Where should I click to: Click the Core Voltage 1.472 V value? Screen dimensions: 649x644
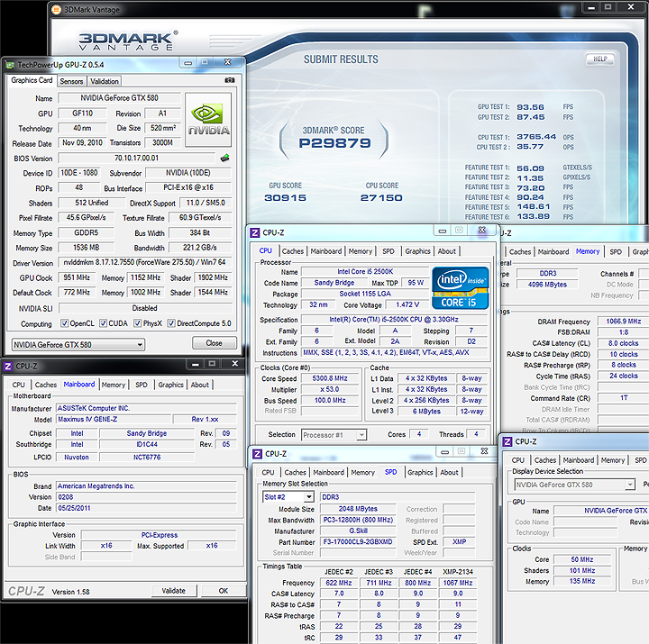pyautogui.click(x=407, y=304)
